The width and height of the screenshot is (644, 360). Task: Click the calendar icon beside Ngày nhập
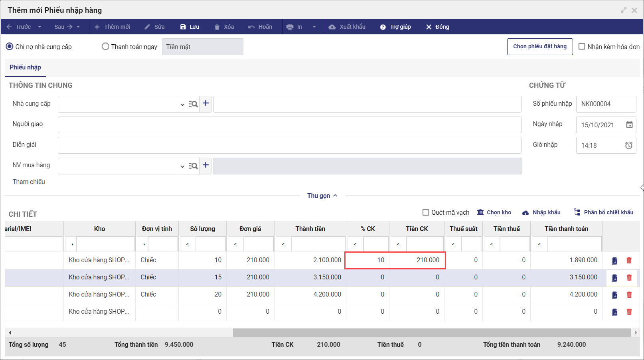click(629, 125)
